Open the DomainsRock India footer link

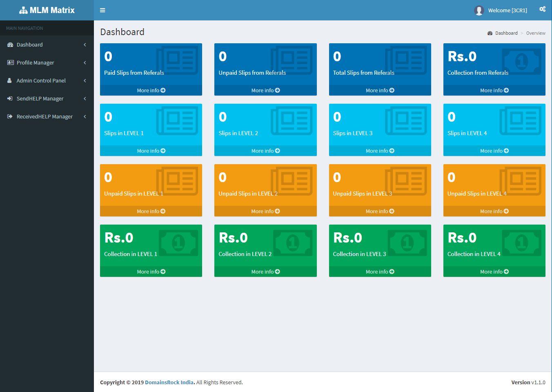[x=169, y=383]
